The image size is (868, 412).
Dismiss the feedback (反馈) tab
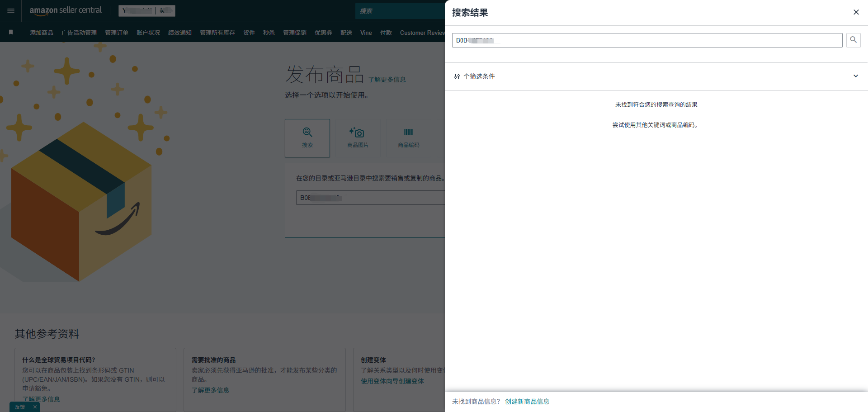point(35,407)
